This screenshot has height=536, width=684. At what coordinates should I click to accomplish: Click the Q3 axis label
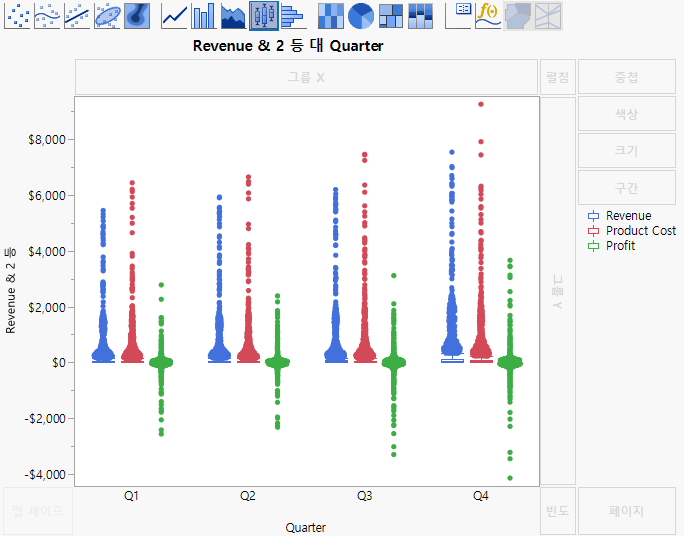[x=364, y=496]
